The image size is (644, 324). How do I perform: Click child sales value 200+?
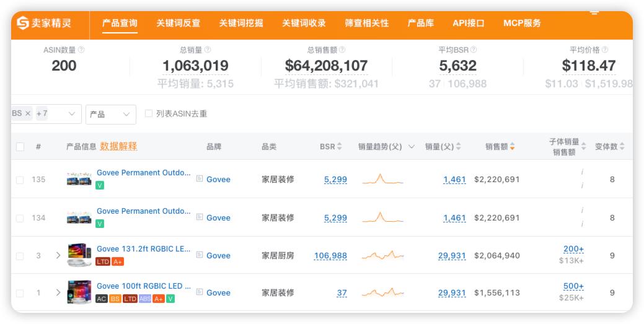(x=573, y=249)
